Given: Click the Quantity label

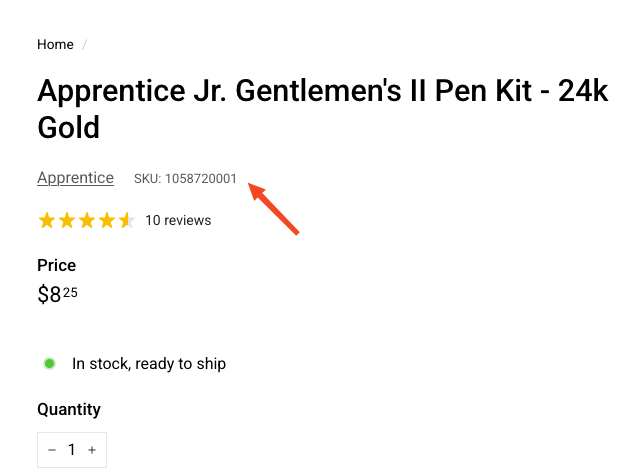Looking at the screenshot, I should pyautogui.click(x=69, y=409).
